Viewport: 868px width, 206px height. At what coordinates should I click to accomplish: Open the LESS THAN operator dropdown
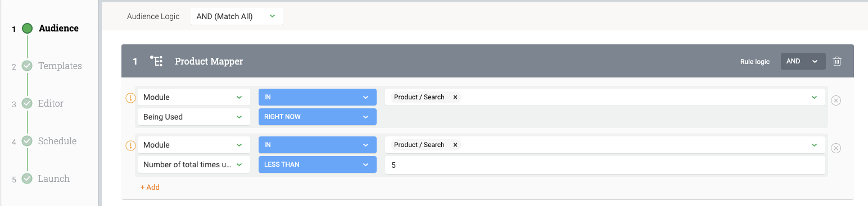click(318, 164)
